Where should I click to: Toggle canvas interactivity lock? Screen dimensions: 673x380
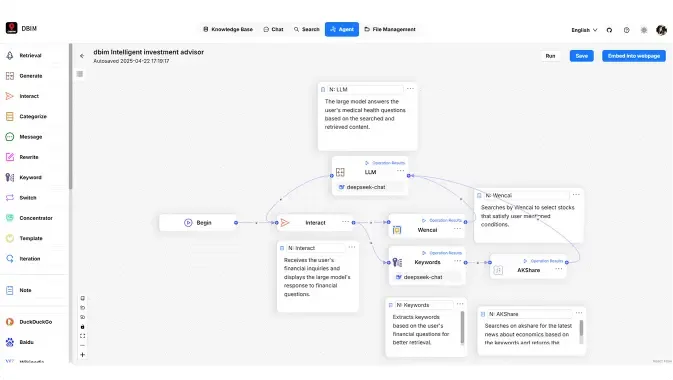tap(82, 327)
